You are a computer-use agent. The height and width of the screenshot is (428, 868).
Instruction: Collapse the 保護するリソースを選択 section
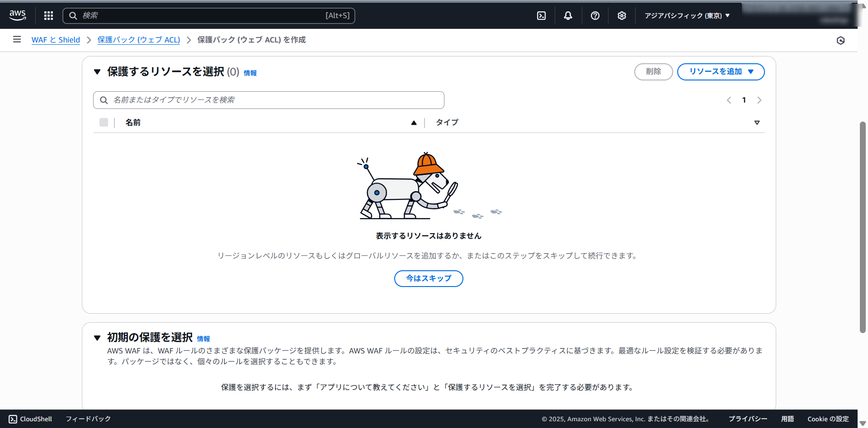pos(97,72)
